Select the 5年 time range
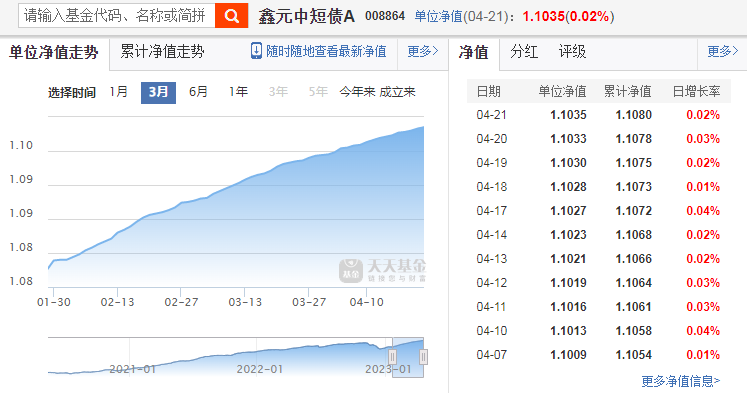The image size is (747, 393). point(318,91)
